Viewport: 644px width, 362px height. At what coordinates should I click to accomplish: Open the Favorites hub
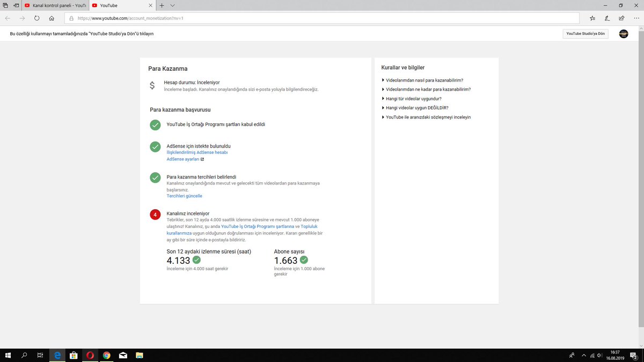[x=592, y=18]
